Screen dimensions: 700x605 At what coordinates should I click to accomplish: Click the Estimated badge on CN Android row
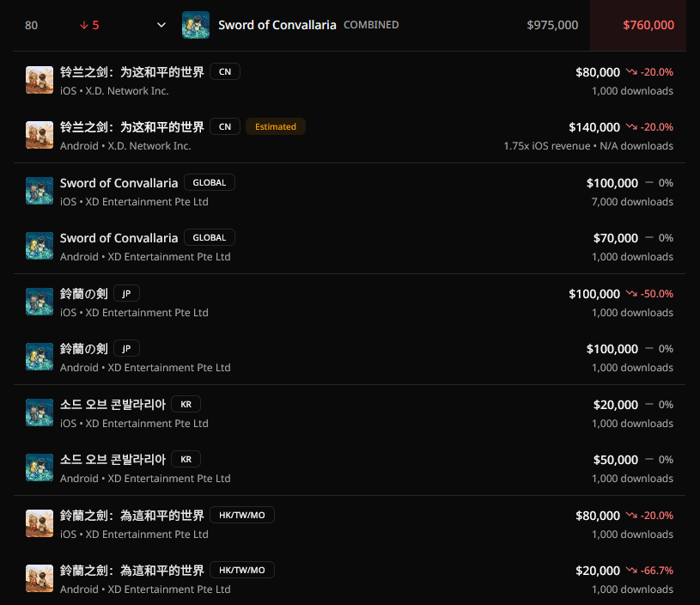(x=276, y=126)
